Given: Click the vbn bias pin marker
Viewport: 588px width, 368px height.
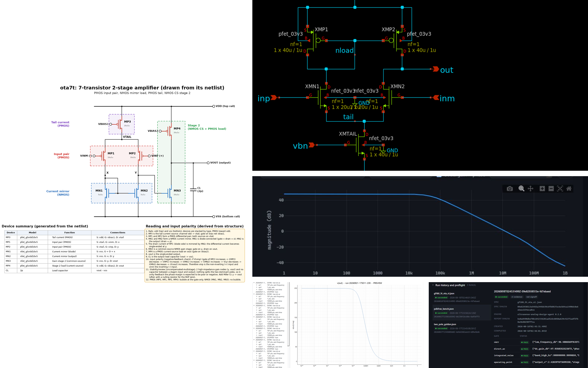Looking at the screenshot, I should [311, 145].
